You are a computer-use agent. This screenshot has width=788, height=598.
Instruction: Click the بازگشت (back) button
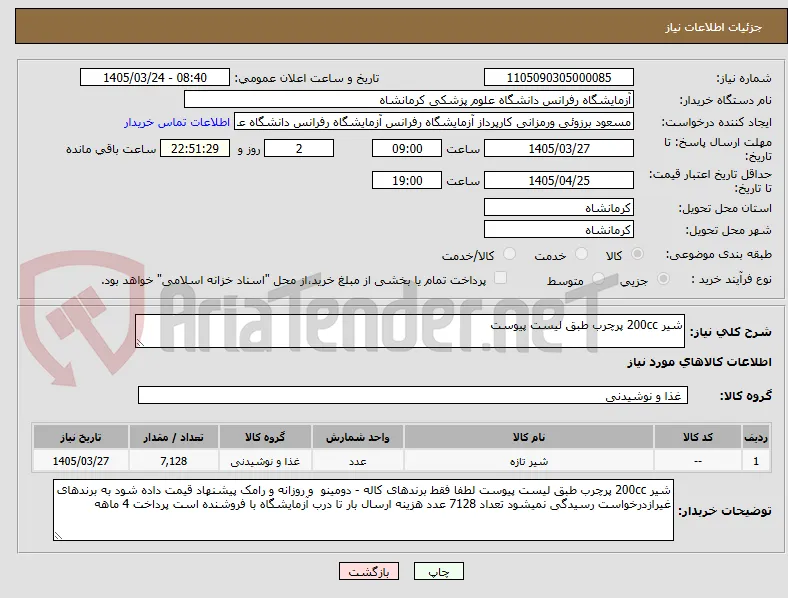(369, 571)
